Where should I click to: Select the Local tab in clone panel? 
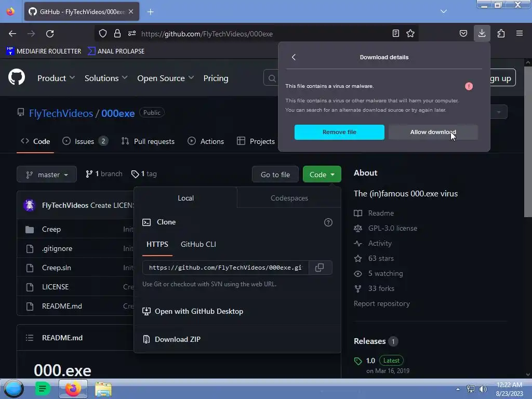coord(185,198)
